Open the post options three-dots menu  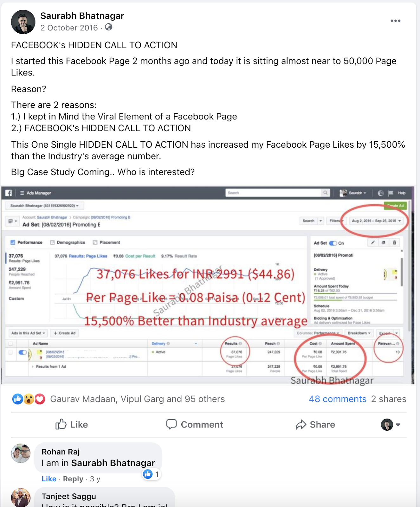395,21
